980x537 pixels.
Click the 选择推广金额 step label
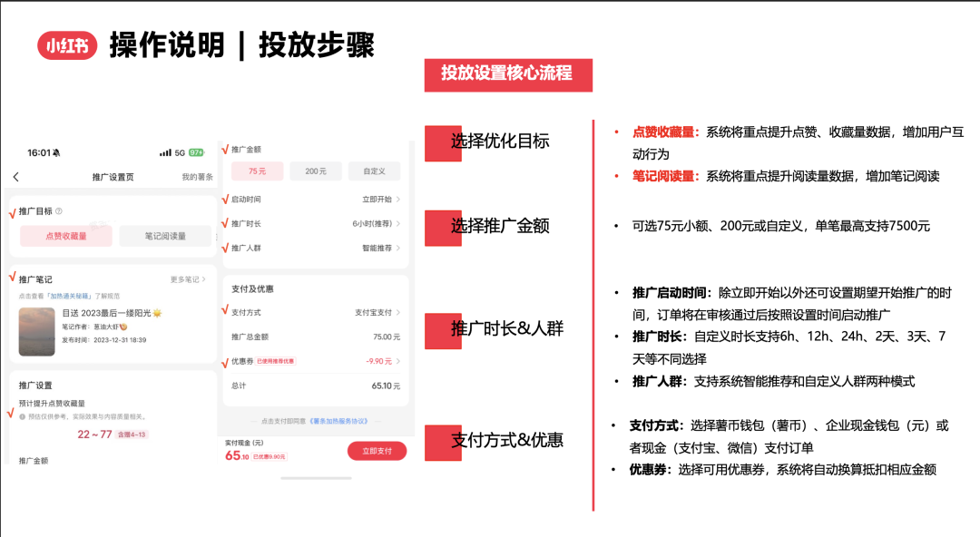tap(500, 226)
